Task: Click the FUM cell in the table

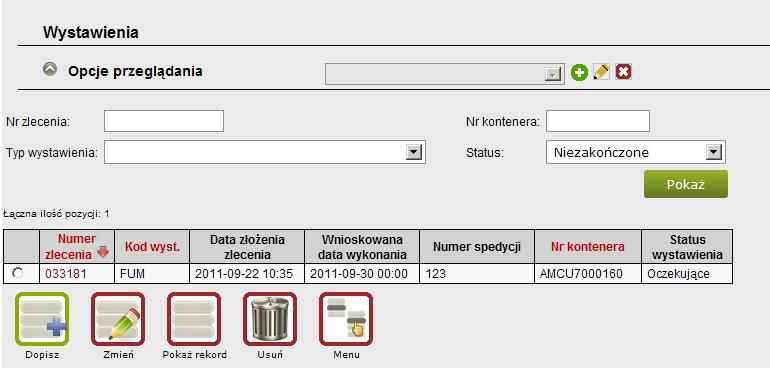Action: 152,274
